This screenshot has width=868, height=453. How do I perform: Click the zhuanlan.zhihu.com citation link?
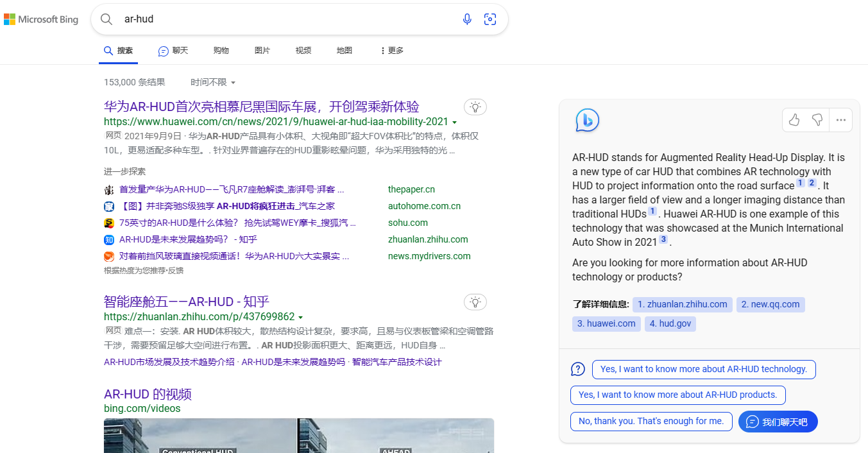[682, 304]
